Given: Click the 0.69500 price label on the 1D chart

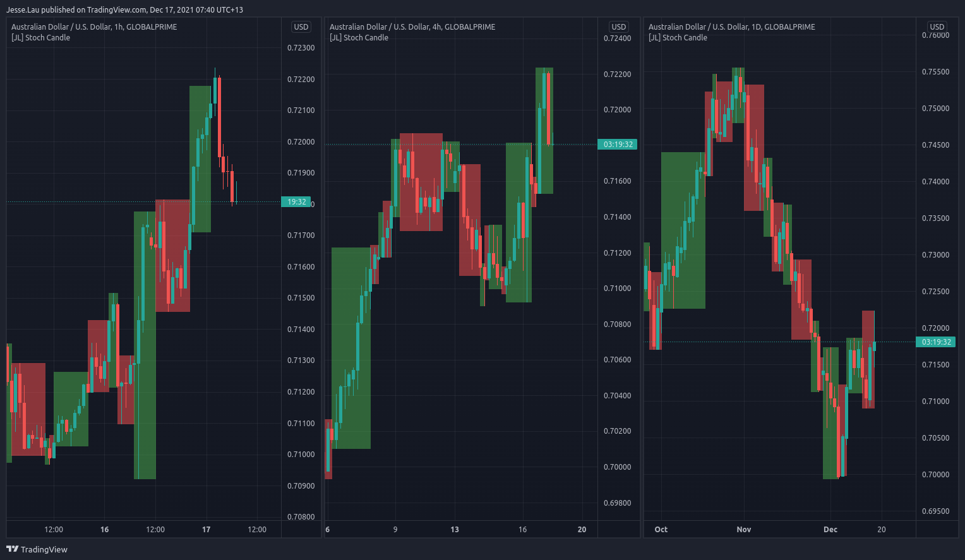Looking at the screenshot, I should [x=936, y=511].
